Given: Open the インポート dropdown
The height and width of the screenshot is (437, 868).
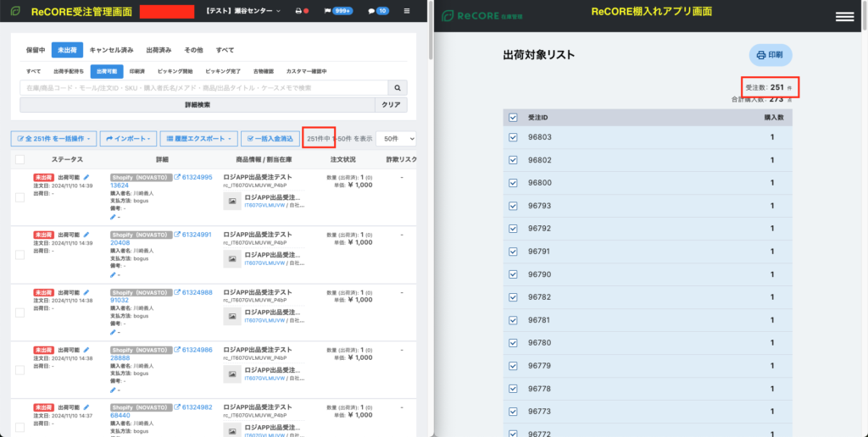Looking at the screenshot, I should (x=129, y=139).
